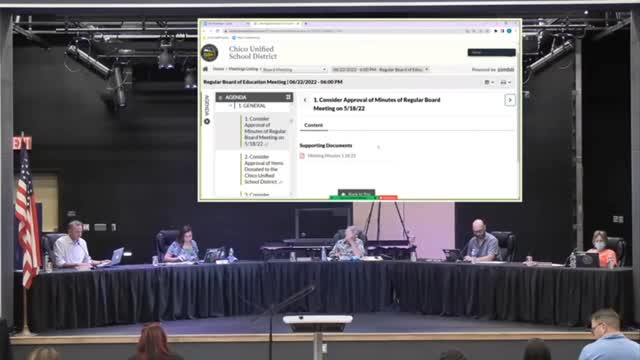The width and height of the screenshot is (640, 360).
Task: Click the Powered by Simbli link
Action: [493, 69]
